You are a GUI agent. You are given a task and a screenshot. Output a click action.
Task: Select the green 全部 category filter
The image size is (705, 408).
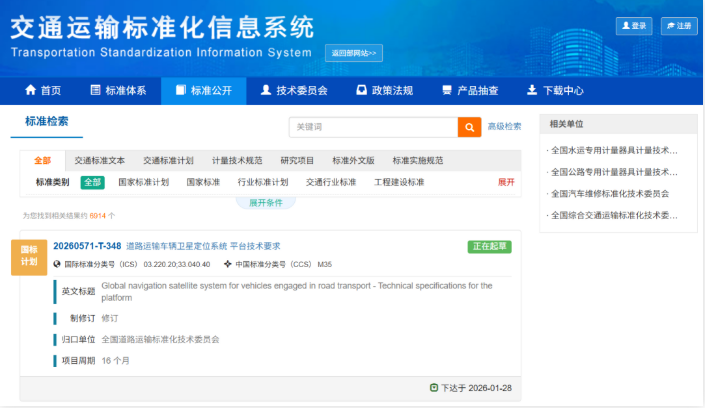[x=93, y=182]
